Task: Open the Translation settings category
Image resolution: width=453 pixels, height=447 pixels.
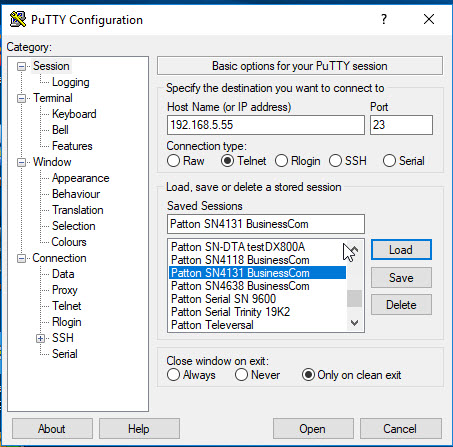Action: tap(78, 210)
